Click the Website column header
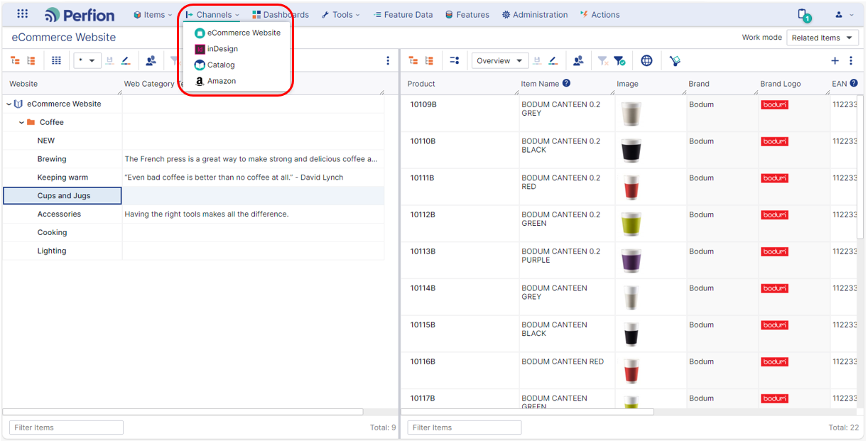 23,84
